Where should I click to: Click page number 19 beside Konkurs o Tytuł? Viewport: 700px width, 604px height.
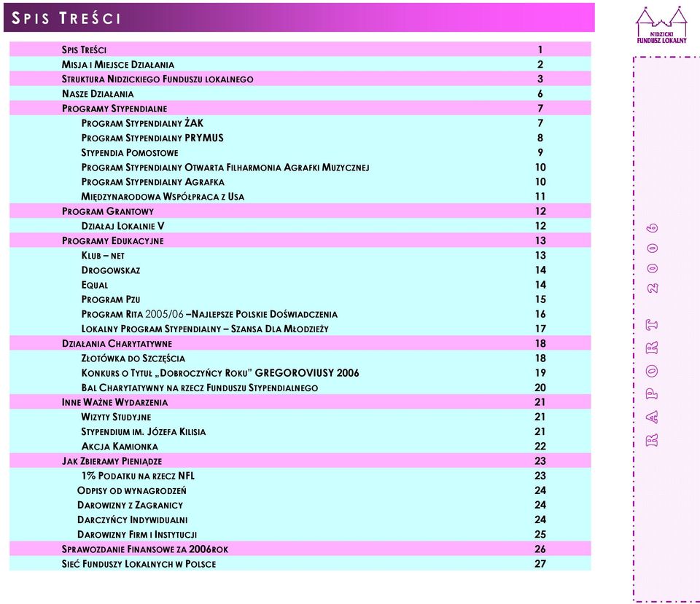pos(540,373)
